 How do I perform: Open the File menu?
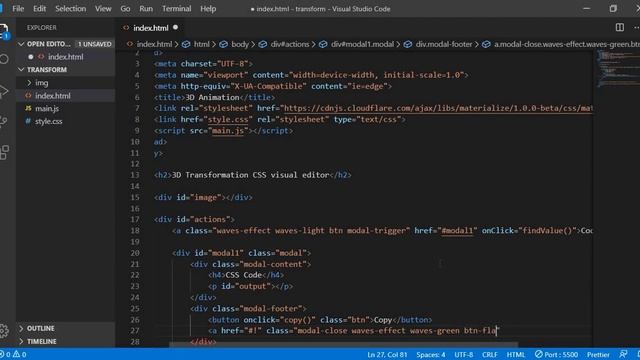click(x=18, y=9)
